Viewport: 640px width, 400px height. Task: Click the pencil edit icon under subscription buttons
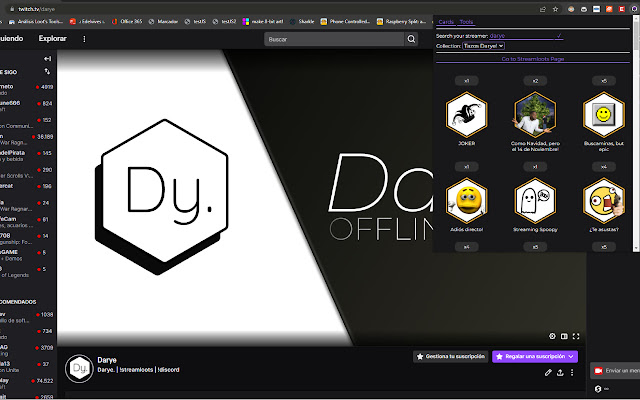coord(548,372)
